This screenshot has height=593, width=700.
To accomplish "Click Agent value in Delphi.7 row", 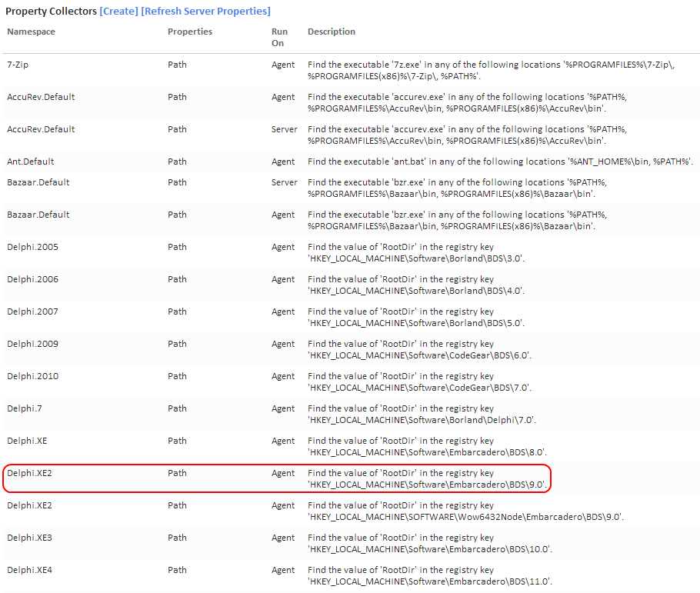I will click(x=283, y=408).
